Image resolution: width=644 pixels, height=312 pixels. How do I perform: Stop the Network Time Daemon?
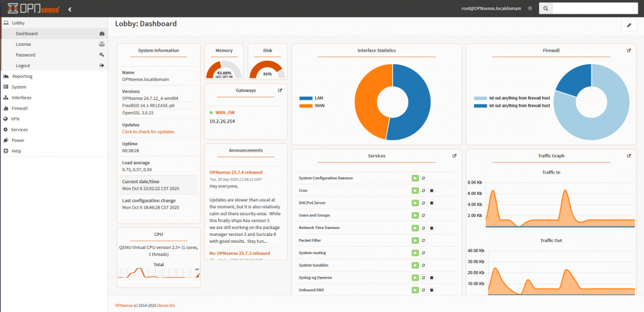[431, 228]
